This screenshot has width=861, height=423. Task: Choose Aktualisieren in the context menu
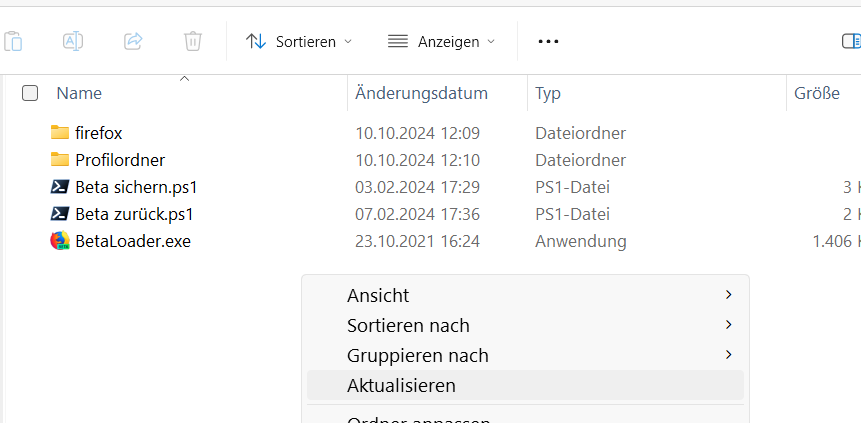point(401,385)
